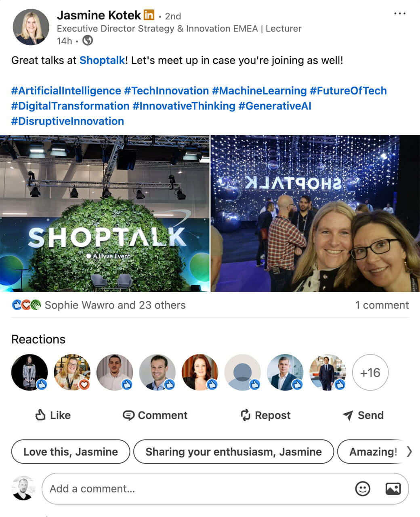Open the 1 comment link
420x517 pixels.
coord(382,305)
